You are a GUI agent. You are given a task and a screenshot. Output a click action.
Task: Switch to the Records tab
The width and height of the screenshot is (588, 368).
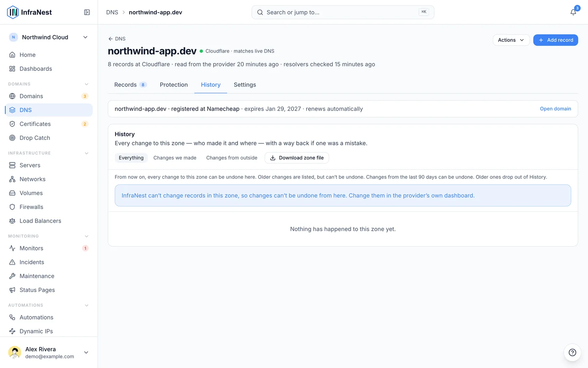pos(130,85)
